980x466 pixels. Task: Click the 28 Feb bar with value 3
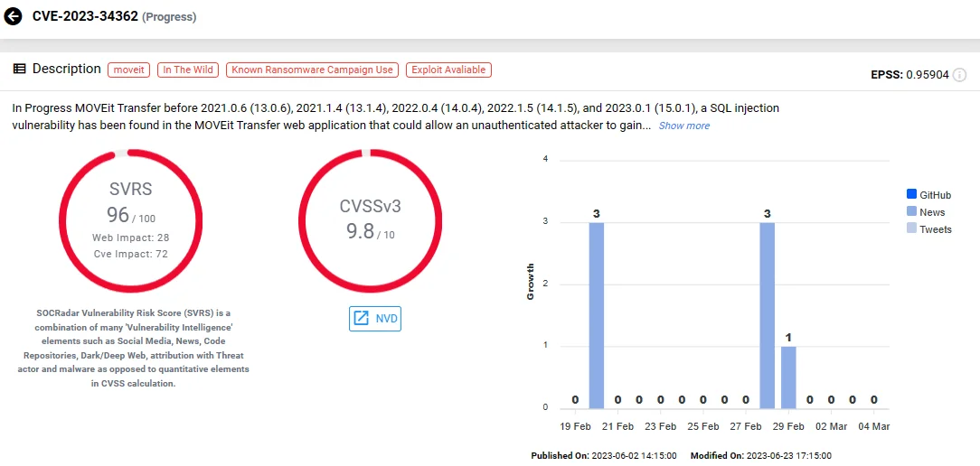[x=768, y=315]
